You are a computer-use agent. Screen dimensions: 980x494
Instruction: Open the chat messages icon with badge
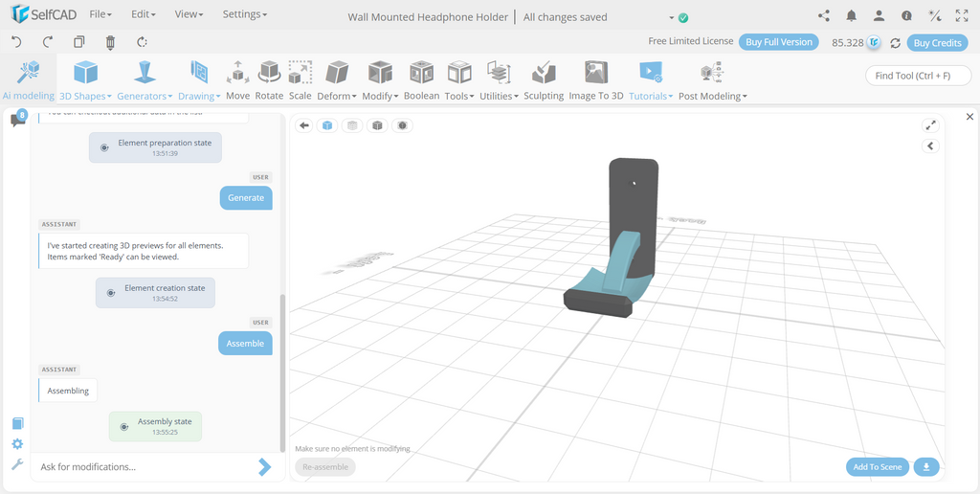point(18,119)
